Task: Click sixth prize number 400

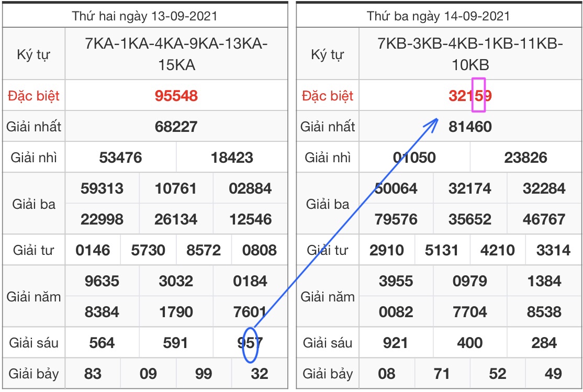Action: point(470,343)
